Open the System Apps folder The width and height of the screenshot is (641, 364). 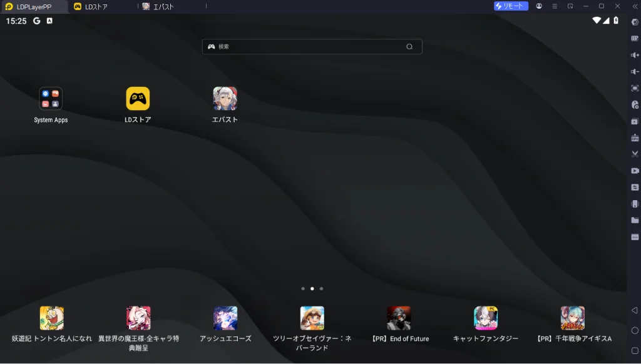[x=51, y=98]
